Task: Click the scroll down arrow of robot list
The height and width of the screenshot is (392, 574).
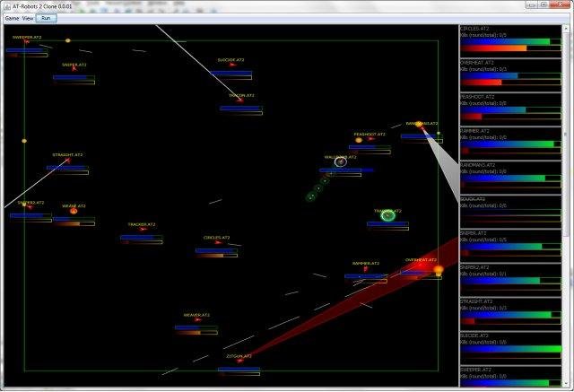Action: pyautogui.click(x=565, y=383)
